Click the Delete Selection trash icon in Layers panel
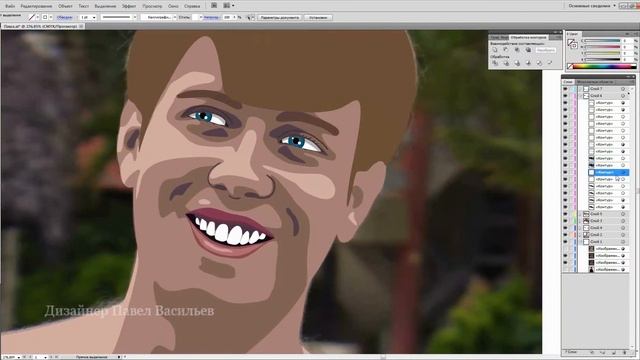Viewport: 640px width, 360px height. click(x=624, y=352)
